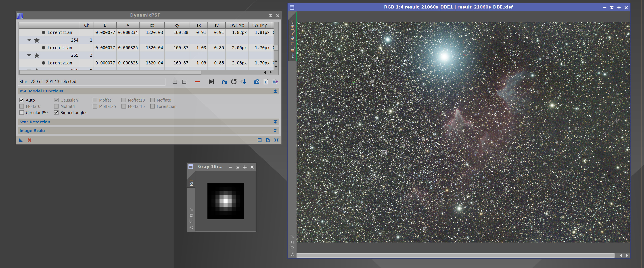Shade the DynamicPSF window
The image size is (644, 268).
270,15
